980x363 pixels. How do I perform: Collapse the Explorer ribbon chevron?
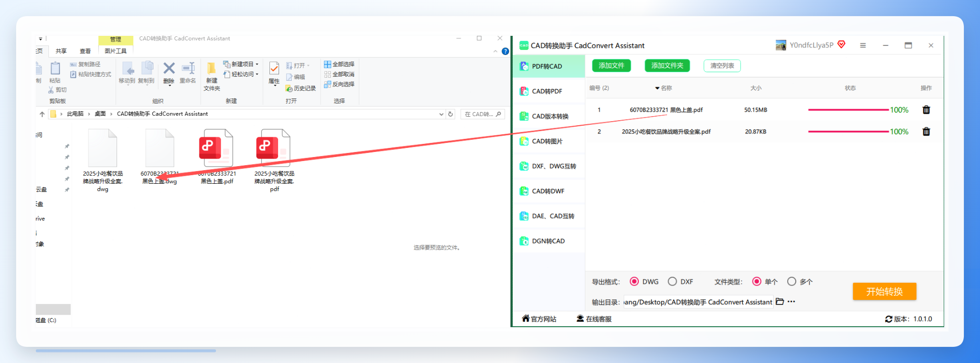pos(495,51)
